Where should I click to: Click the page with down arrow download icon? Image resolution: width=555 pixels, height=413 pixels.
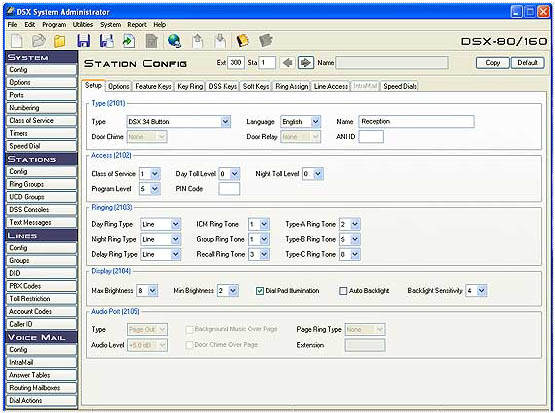(220, 41)
